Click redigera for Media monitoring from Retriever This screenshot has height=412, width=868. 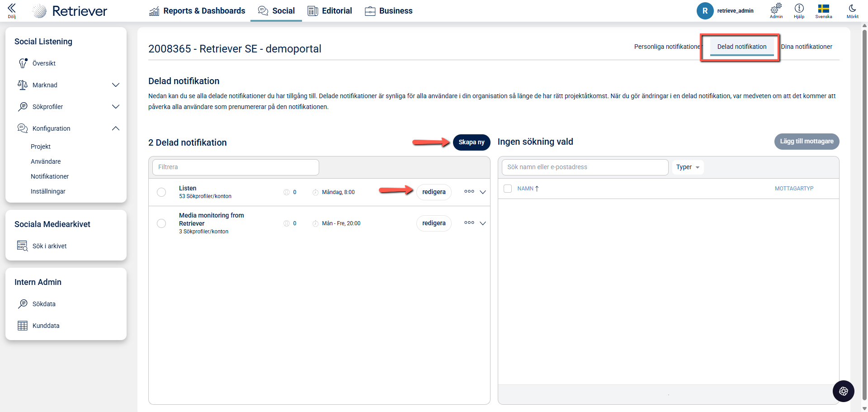click(x=434, y=223)
